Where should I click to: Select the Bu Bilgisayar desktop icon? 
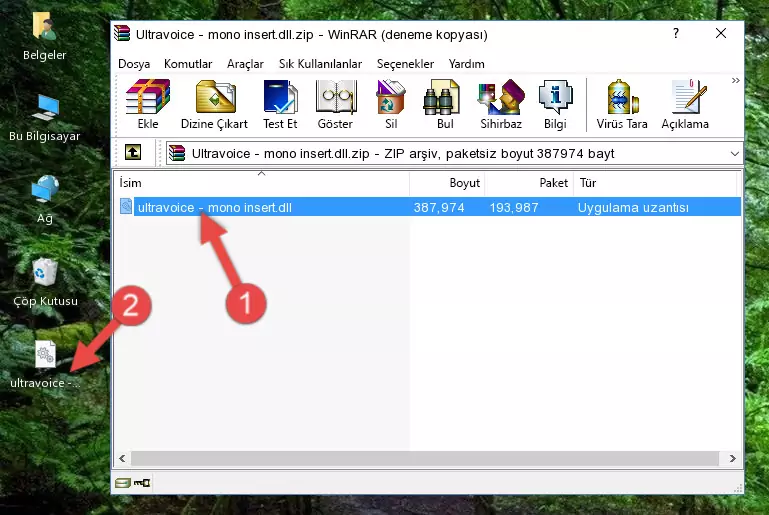tap(44, 118)
